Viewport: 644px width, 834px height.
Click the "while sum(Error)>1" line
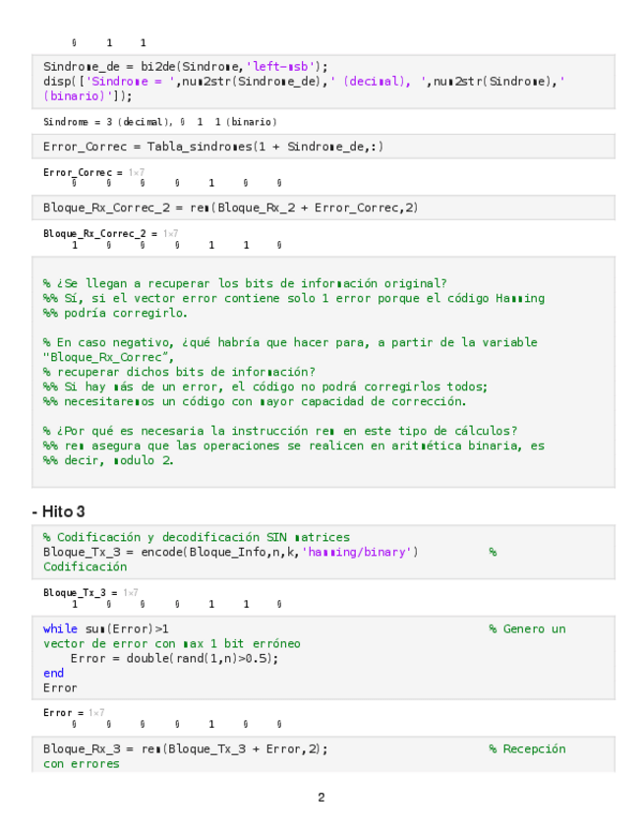[x=106, y=628]
